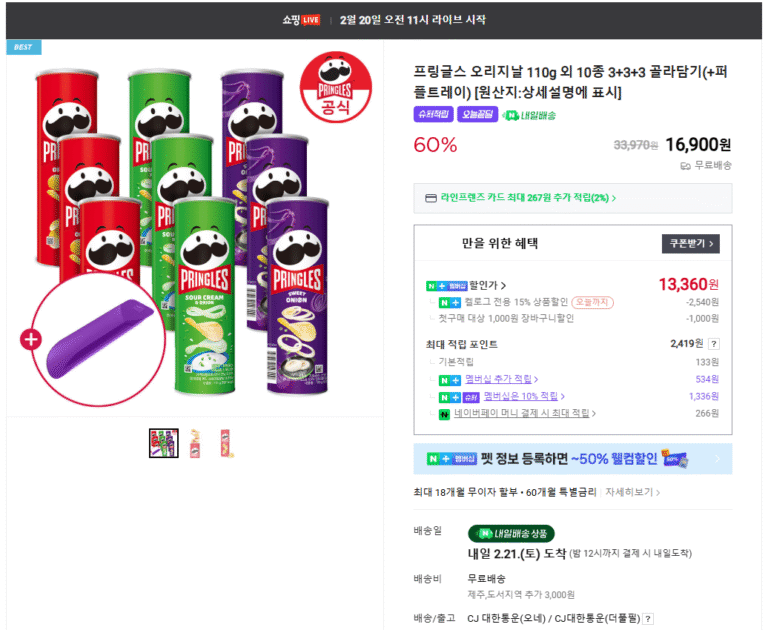Click the blue BEST label on the product image
Viewport: 768px width, 630px height.
click(x=24, y=47)
